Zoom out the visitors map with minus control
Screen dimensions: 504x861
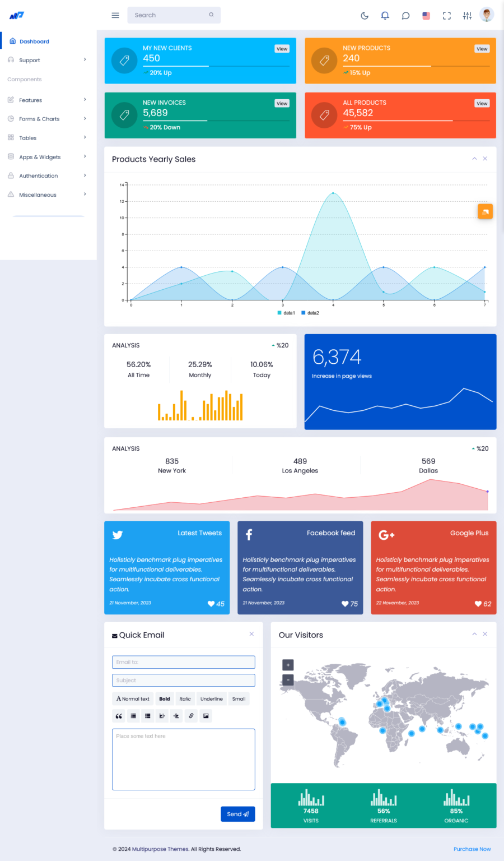[x=287, y=679]
